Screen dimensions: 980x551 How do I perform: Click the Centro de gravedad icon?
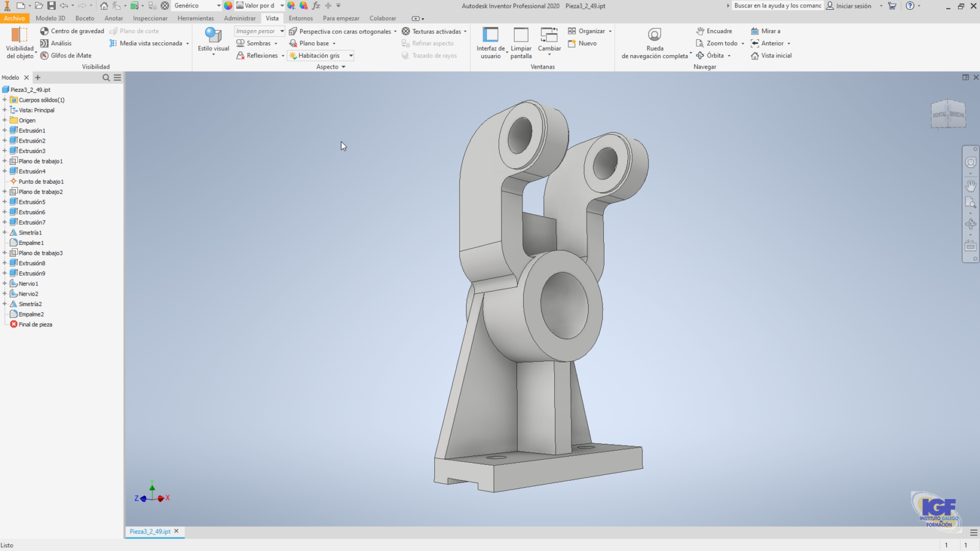[45, 31]
